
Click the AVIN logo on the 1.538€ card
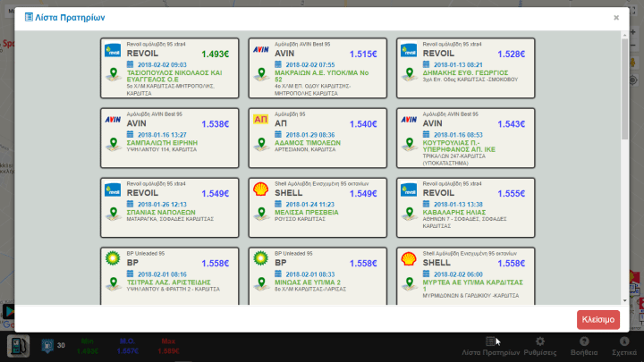pos(113,120)
